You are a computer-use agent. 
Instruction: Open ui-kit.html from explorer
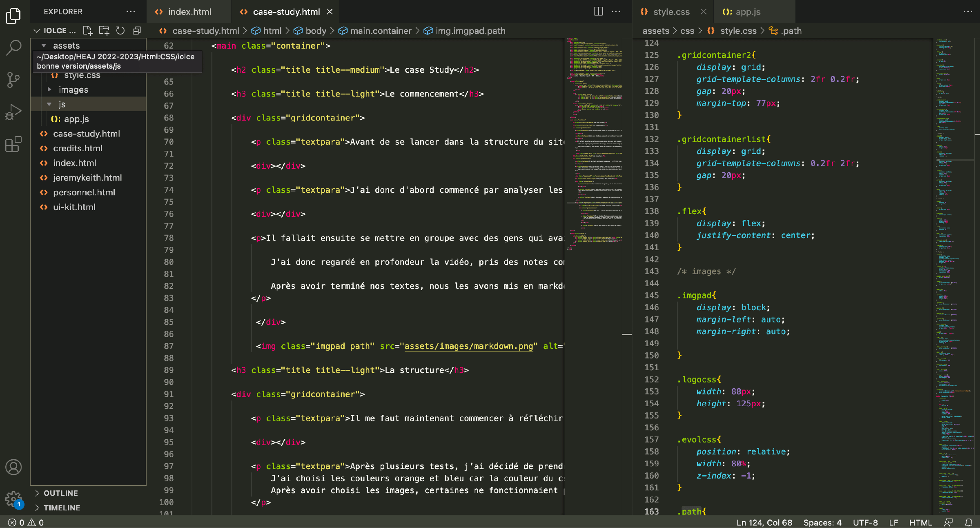click(88, 207)
